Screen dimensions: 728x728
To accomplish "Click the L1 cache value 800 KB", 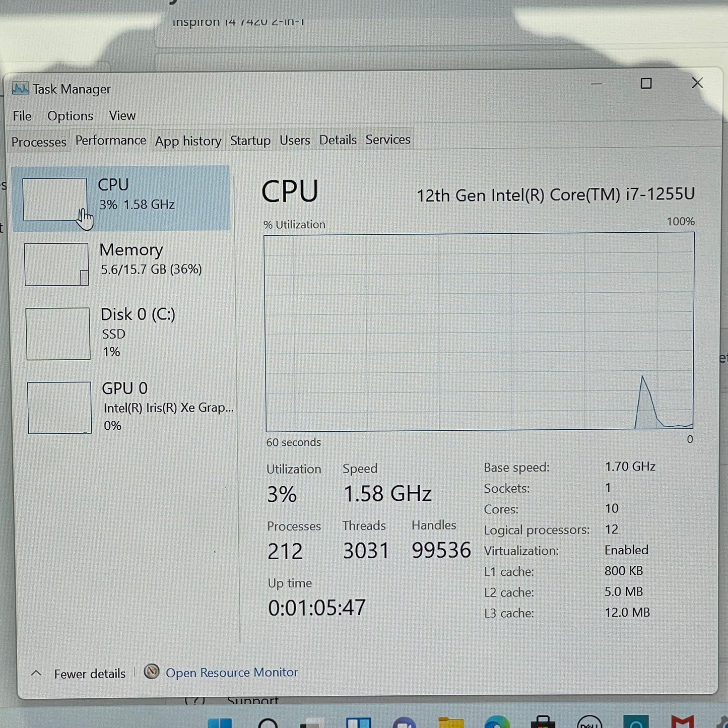I will [x=624, y=571].
